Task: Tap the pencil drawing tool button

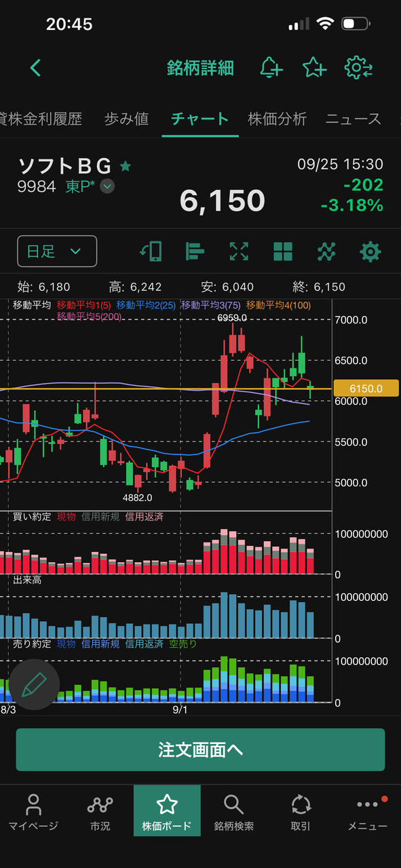Action: 34,684
